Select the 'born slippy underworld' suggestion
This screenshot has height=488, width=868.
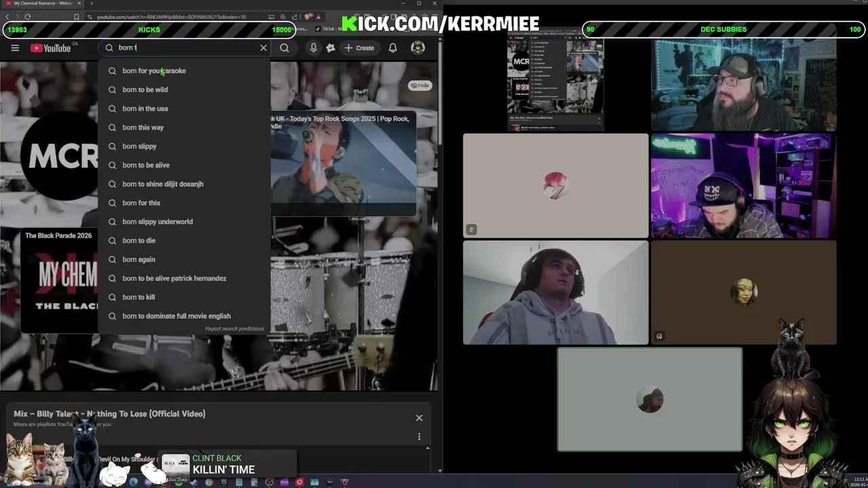[184, 222]
